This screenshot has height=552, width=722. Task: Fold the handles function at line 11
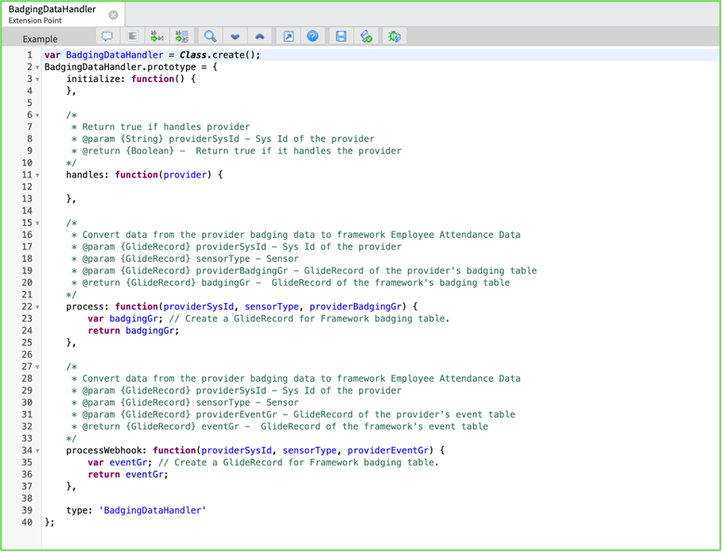click(x=38, y=175)
